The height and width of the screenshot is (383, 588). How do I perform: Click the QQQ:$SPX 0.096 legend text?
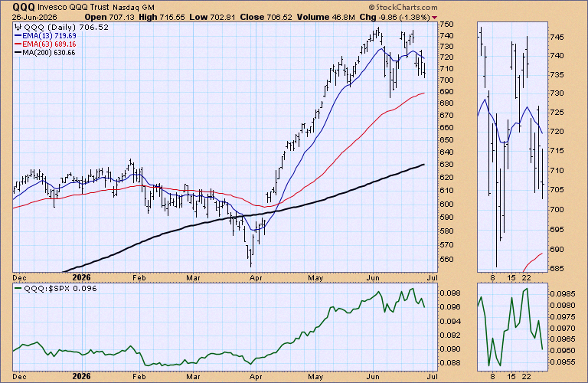tap(60, 289)
